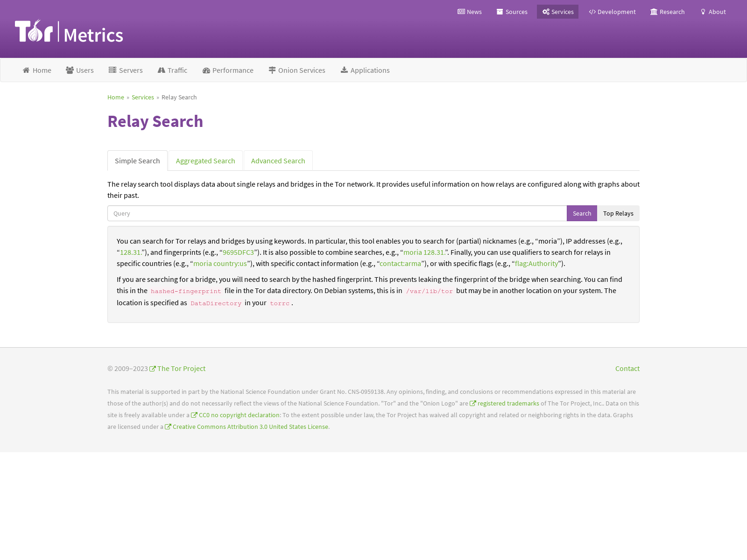Switch to the Aggregated Search tab
The width and height of the screenshot is (747, 560).
(x=205, y=161)
